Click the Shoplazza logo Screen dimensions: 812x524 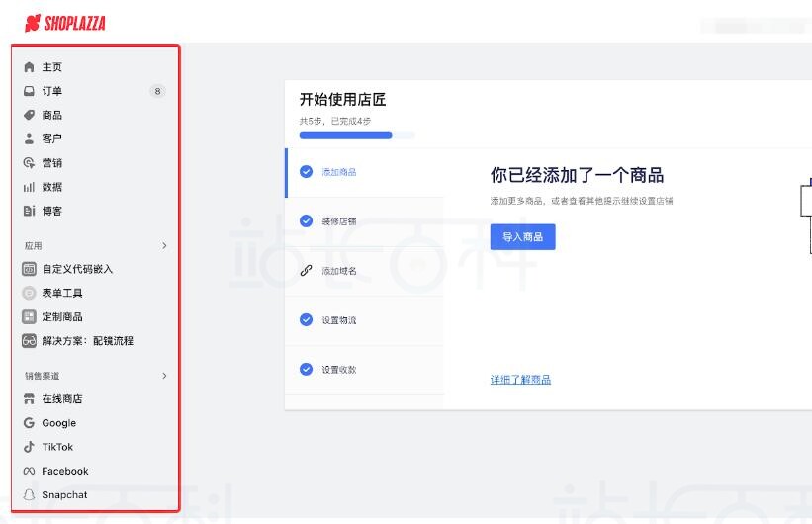click(64, 23)
